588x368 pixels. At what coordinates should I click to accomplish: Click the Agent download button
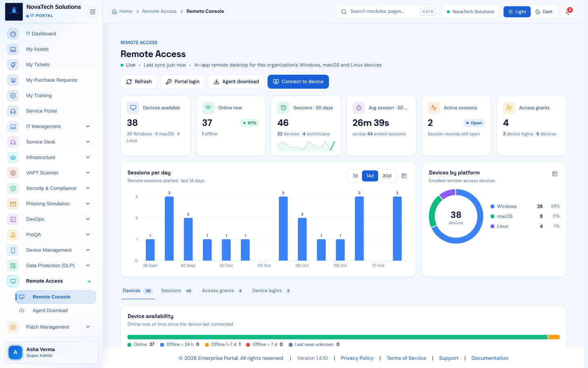(x=236, y=82)
